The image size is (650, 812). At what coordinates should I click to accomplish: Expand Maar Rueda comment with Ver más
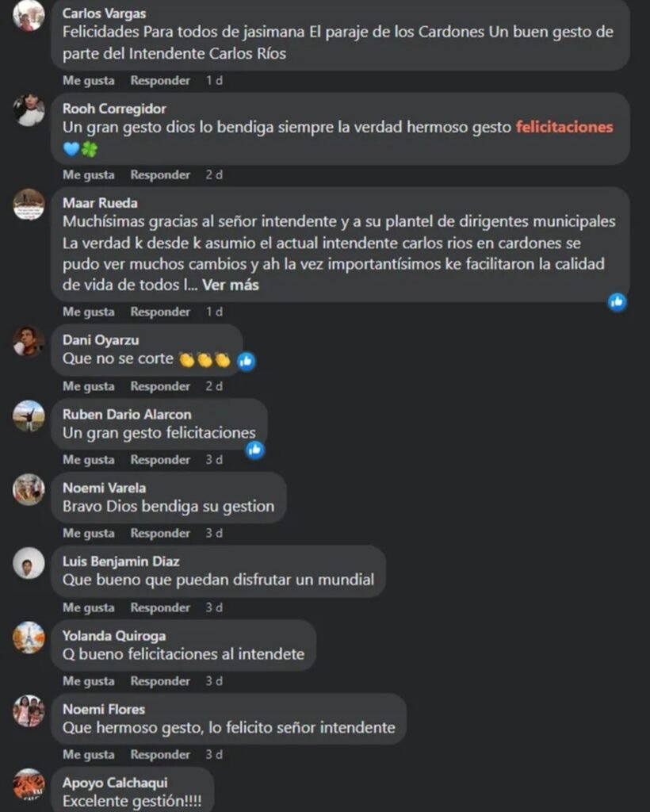(231, 285)
